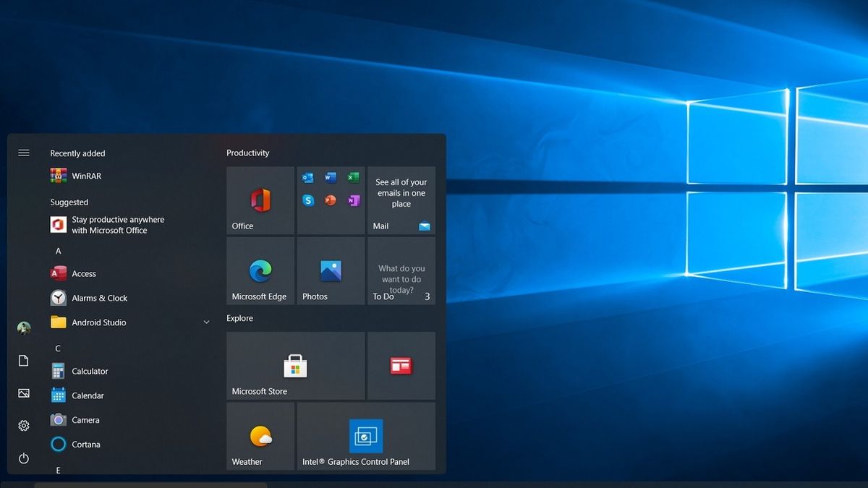868x488 pixels.
Task: Open the Power options icon
Action: coord(24,458)
